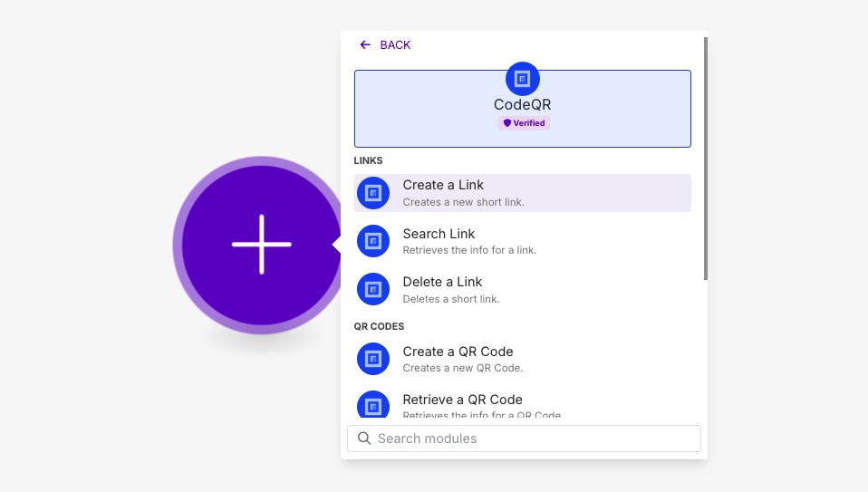Click the magnifier icon in search box
The height and width of the screenshot is (492, 868).
coord(363,439)
